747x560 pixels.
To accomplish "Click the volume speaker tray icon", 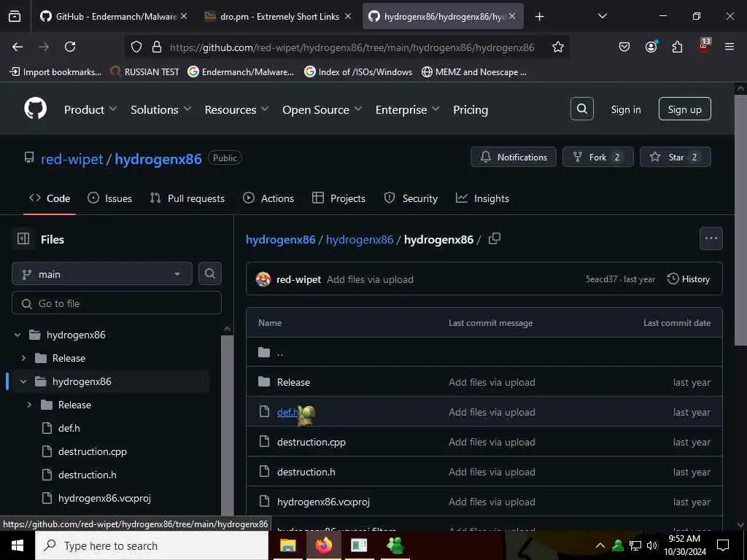I will coord(651,545).
